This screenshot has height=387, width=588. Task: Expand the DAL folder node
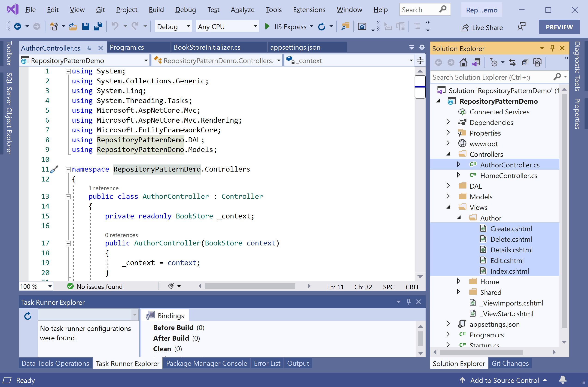coord(448,186)
